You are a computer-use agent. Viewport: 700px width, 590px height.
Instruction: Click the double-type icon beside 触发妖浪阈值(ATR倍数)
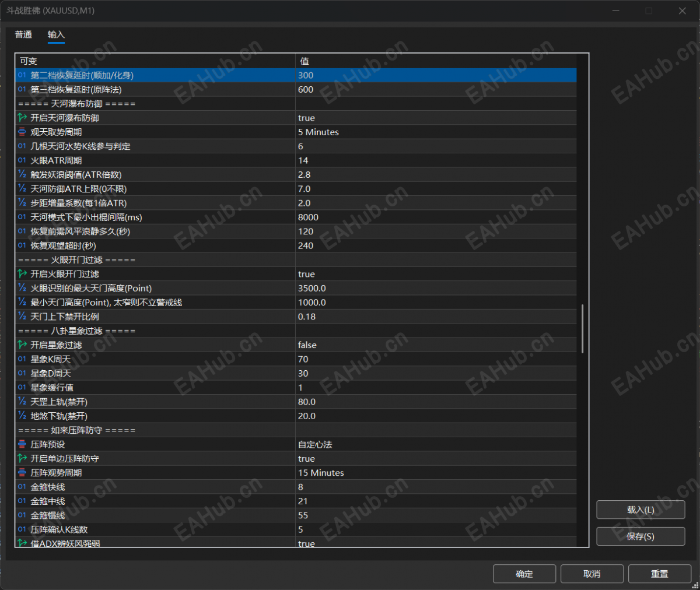[x=22, y=174]
